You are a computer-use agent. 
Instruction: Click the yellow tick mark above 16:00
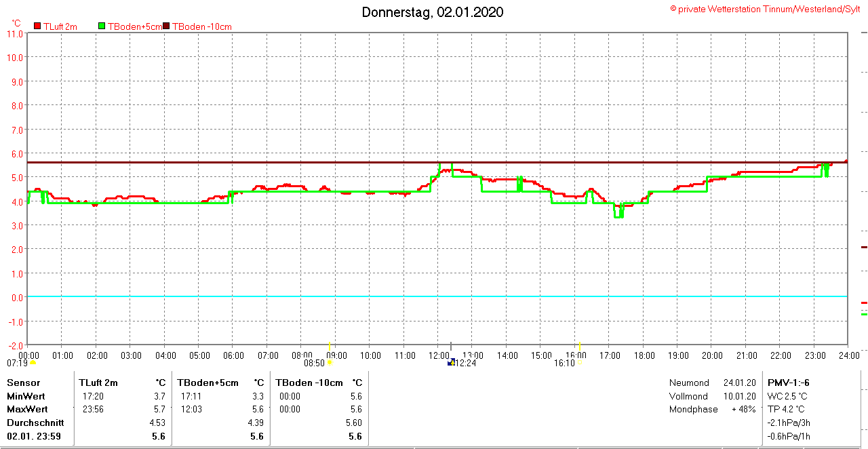579,346
